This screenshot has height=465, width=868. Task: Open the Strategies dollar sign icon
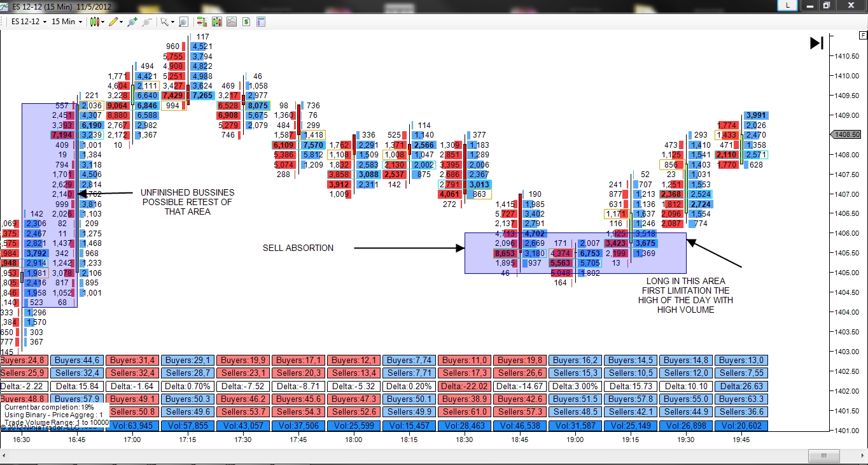pos(246,22)
